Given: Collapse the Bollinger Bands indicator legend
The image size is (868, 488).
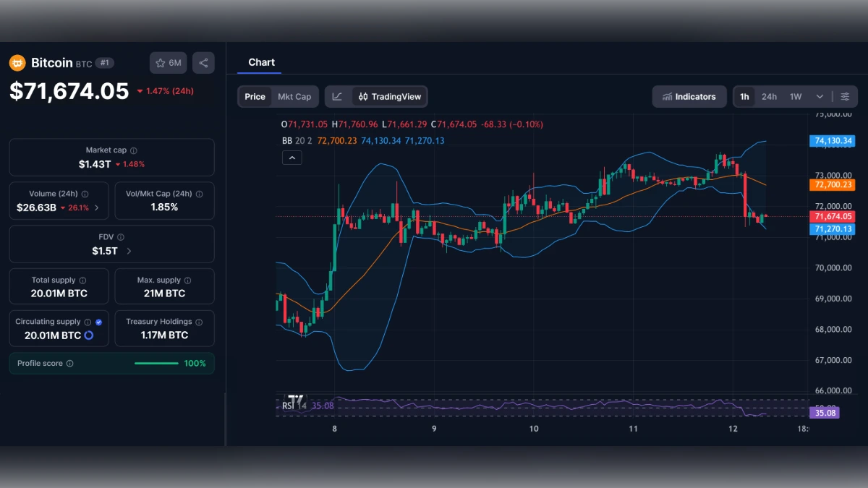Looking at the screenshot, I should point(292,157).
